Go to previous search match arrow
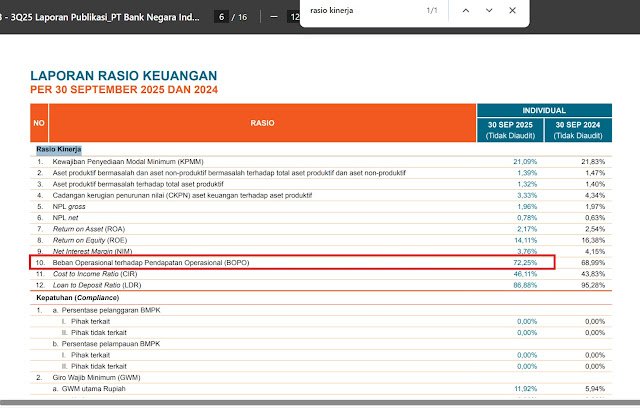The height and width of the screenshot is (408, 640). (463, 10)
